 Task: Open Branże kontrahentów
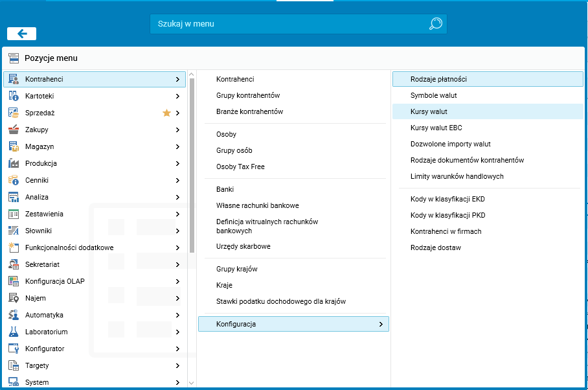(249, 111)
